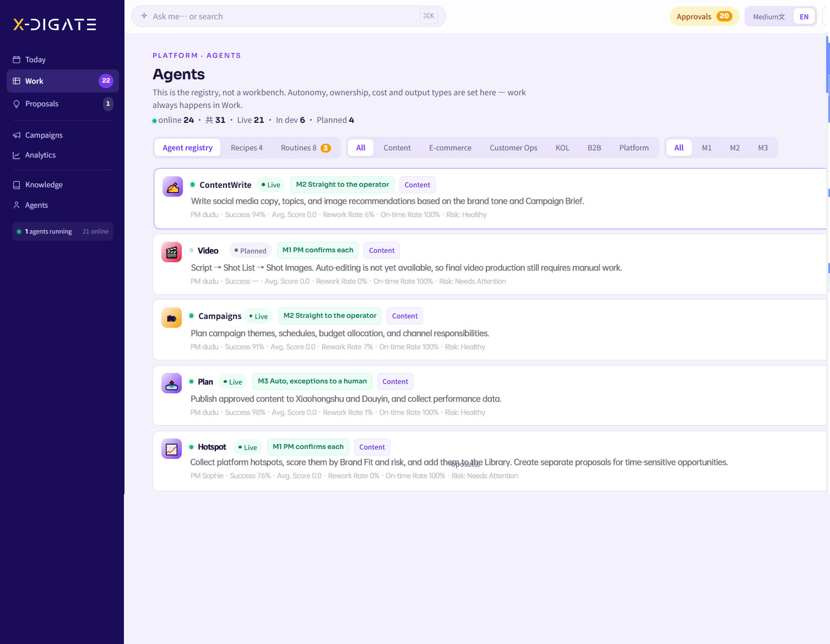
Task: Click the Proposals lightbulb icon
Action: click(17, 104)
